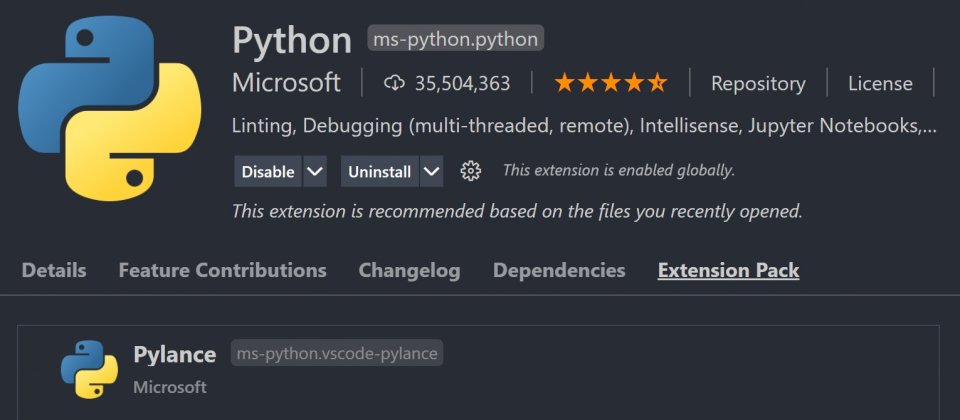
Task: Switch to Feature Contributions tab
Action: point(222,270)
